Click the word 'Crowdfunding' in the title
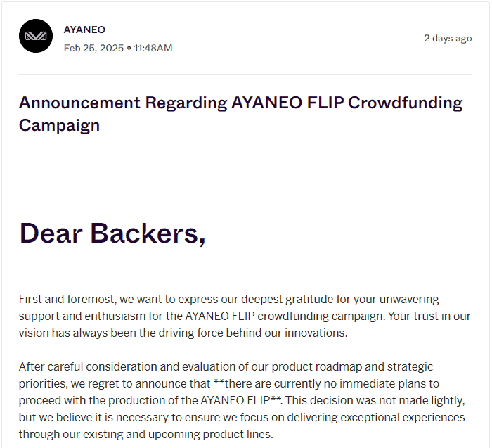This screenshot has height=448, width=492. click(406, 103)
